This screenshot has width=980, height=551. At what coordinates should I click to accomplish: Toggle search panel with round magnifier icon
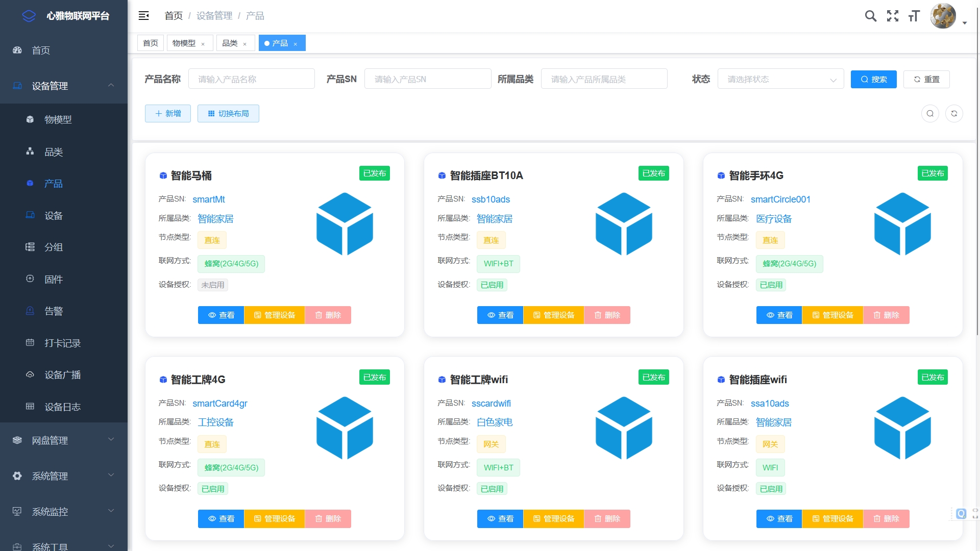coord(929,113)
